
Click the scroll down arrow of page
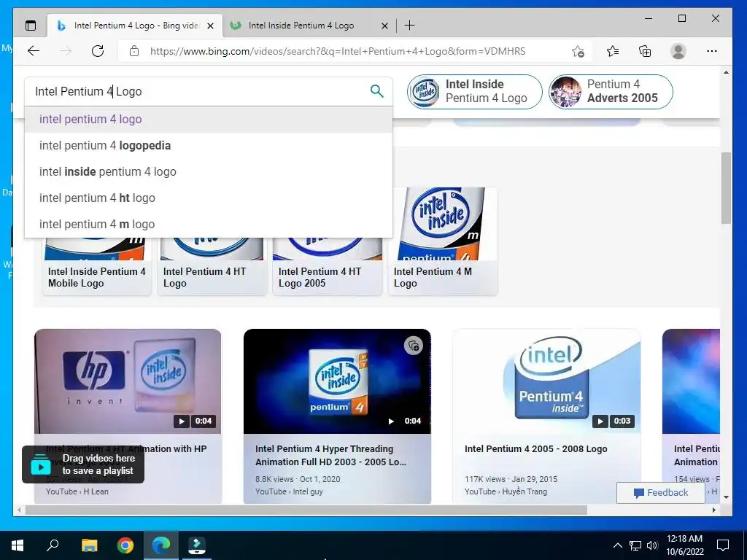pos(726,497)
